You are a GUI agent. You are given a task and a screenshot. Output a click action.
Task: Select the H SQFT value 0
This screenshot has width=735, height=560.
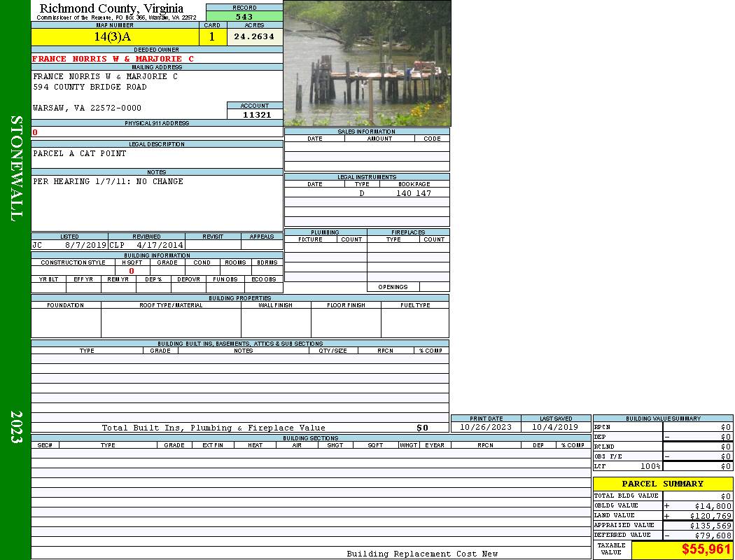point(132,271)
